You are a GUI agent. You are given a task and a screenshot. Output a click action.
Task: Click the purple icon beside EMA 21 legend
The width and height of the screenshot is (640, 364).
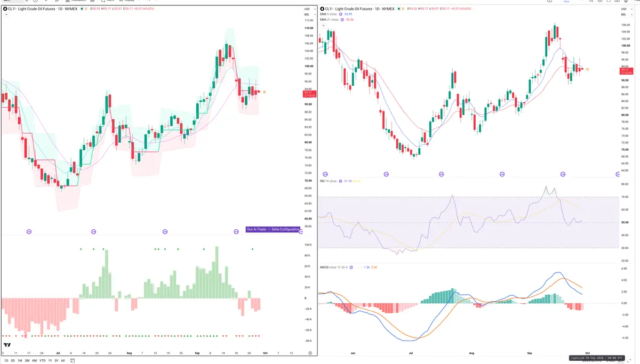[342, 20]
